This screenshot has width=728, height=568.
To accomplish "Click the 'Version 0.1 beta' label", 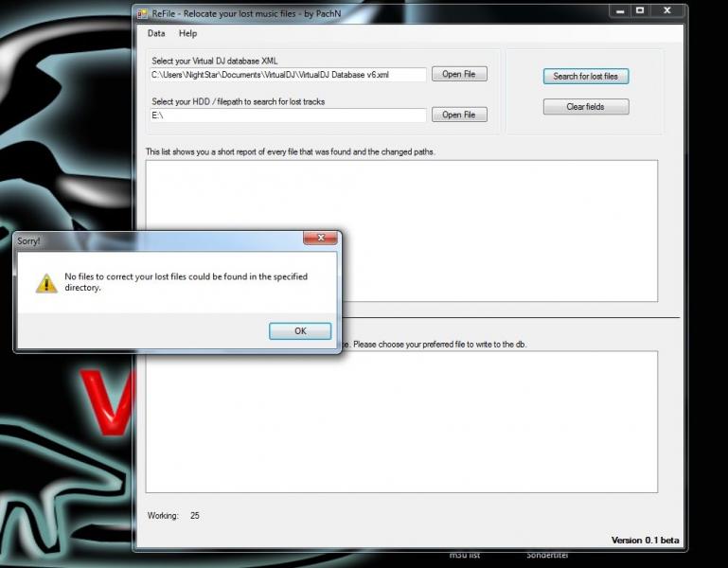I will point(645,541).
